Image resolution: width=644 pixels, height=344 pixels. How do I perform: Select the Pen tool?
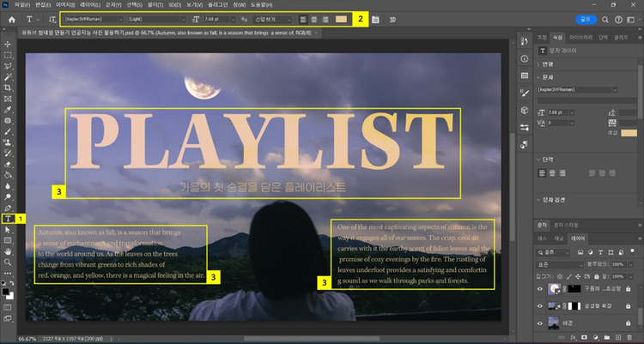click(x=8, y=208)
